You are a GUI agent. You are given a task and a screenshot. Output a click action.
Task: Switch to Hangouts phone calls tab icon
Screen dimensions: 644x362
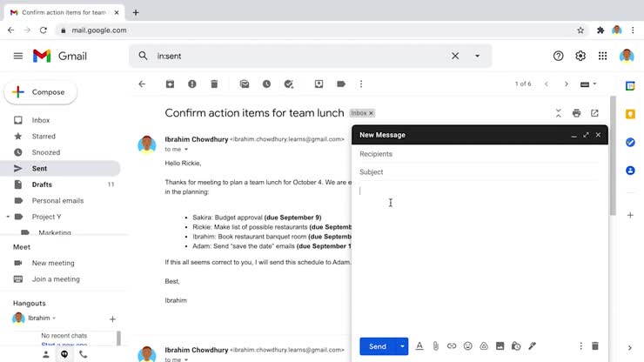(x=83, y=354)
